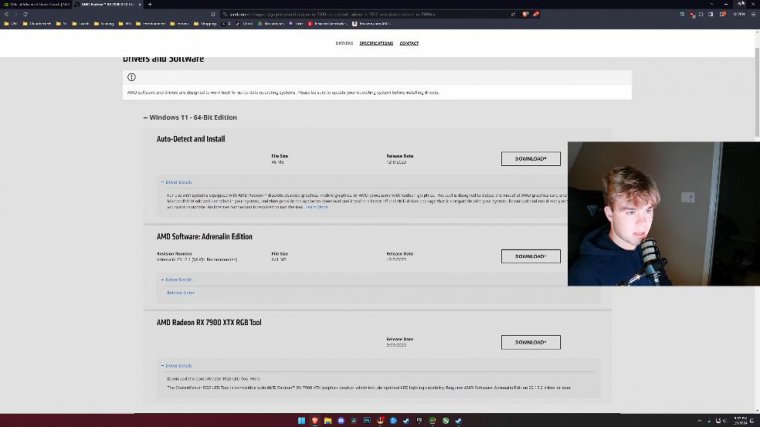Collapse Driver Details under RX 7900 XTX RGB Tool
760x427 pixels.
(x=177, y=366)
